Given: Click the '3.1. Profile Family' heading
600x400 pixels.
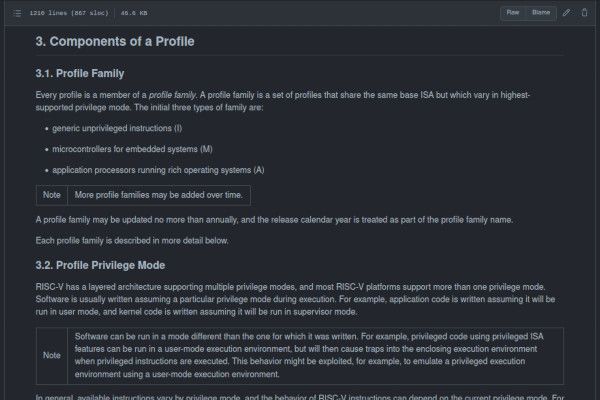Looking at the screenshot, I should coord(83,73).
